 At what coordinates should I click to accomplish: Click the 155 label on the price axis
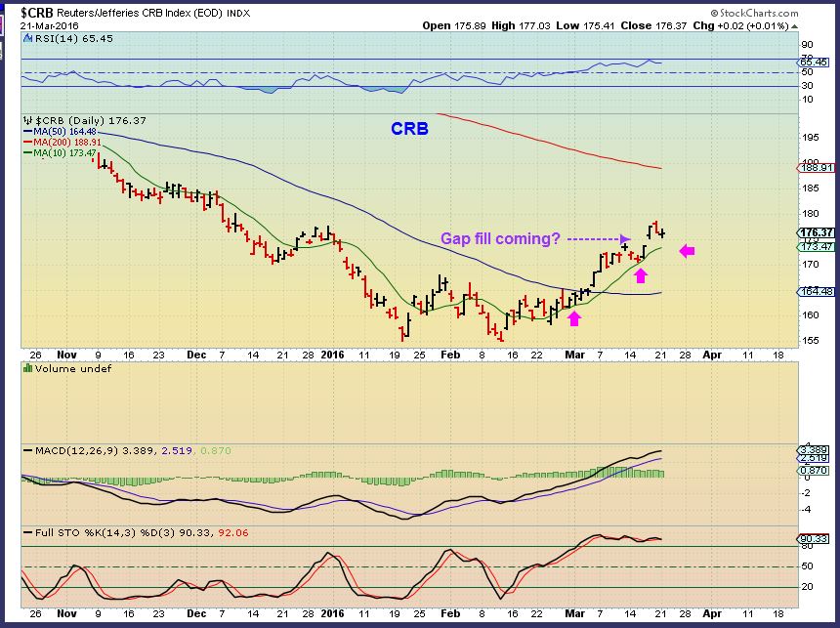pos(811,341)
